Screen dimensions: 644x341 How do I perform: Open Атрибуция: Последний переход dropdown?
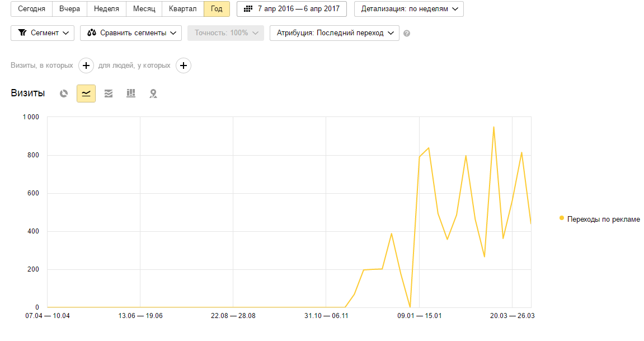click(334, 33)
